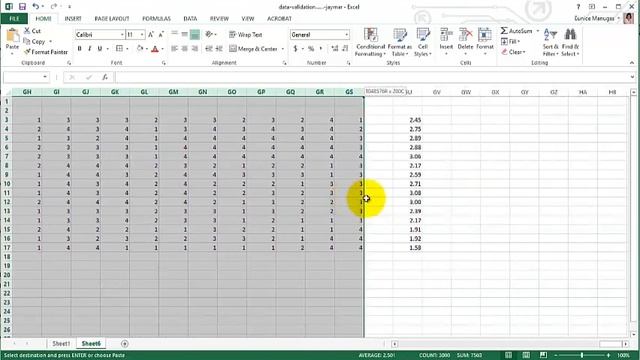
Task: Apply borders with the Borders icon
Action: tap(119, 49)
